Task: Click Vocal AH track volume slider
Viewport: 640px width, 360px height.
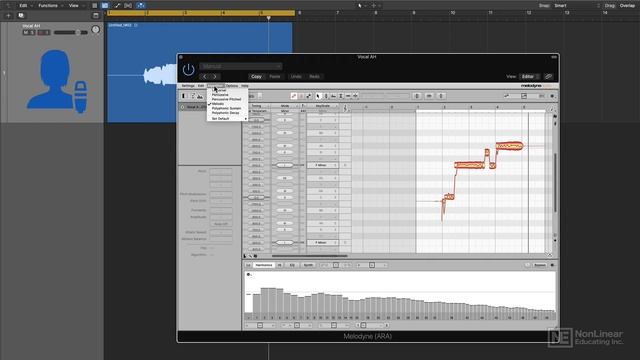Action: click(x=71, y=32)
